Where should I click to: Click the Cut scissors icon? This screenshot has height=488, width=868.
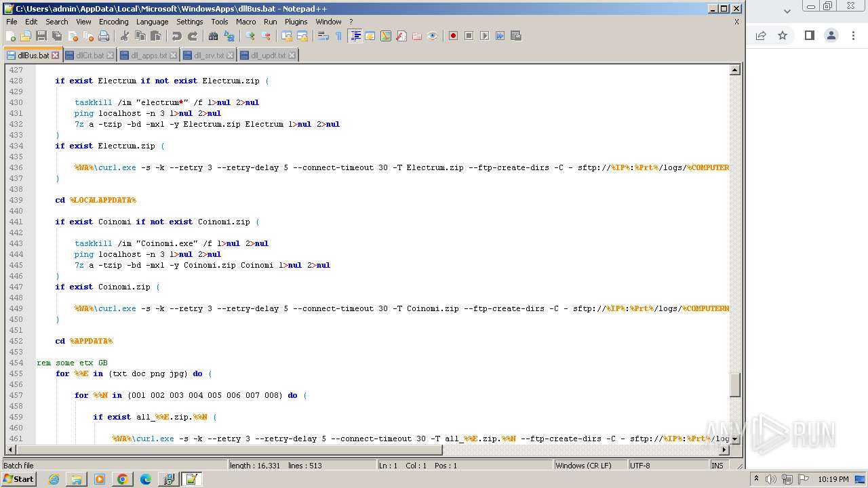125,36
